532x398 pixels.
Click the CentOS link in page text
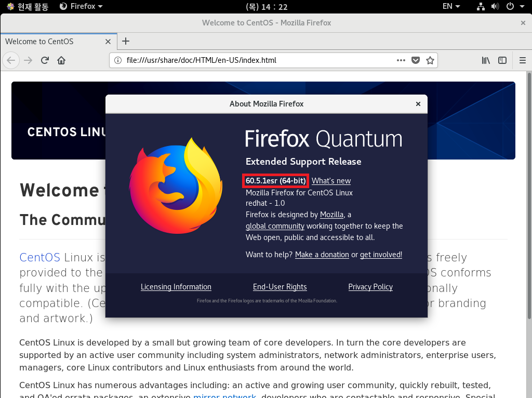(39, 258)
